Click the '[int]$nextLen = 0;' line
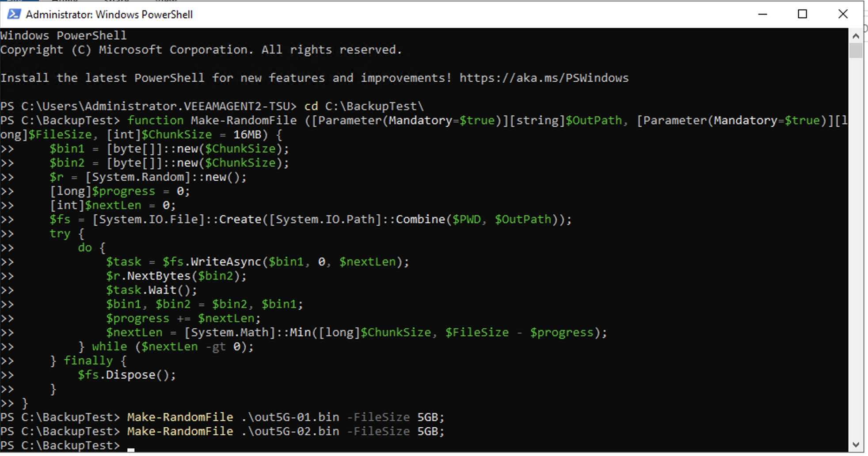Screen dimensions: 868x456 coord(113,205)
